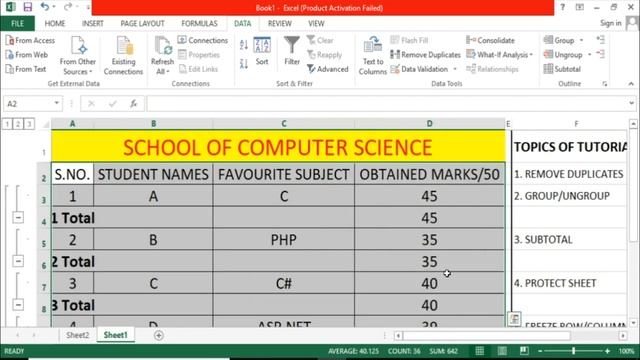Switch to INSERT tab
This screenshot has width=640, height=360.
pyautogui.click(x=93, y=24)
